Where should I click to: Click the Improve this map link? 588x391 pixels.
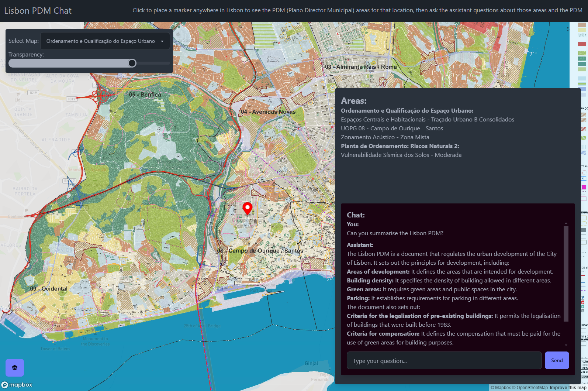(568, 388)
